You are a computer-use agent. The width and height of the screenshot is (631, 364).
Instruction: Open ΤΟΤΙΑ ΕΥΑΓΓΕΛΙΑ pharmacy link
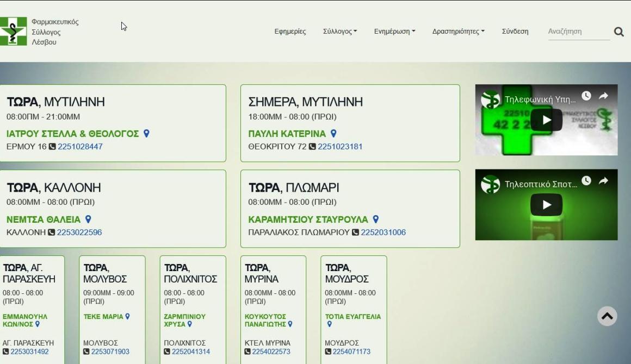click(353, 317)
